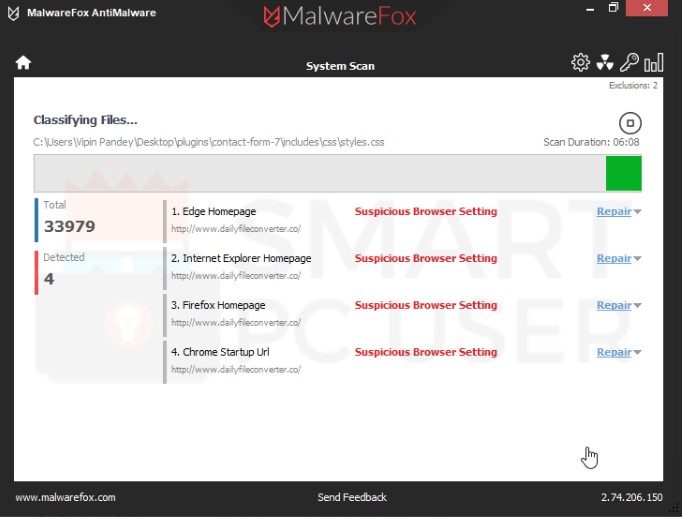Close the MalwareFox window
682x517 pixels.
click(x=647, y=8)
